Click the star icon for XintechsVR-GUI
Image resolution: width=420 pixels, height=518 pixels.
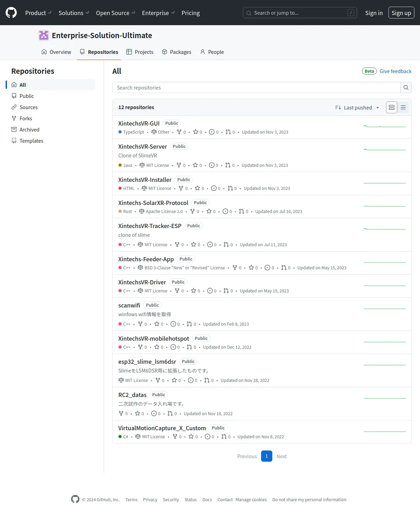click(x=196, y=132)
